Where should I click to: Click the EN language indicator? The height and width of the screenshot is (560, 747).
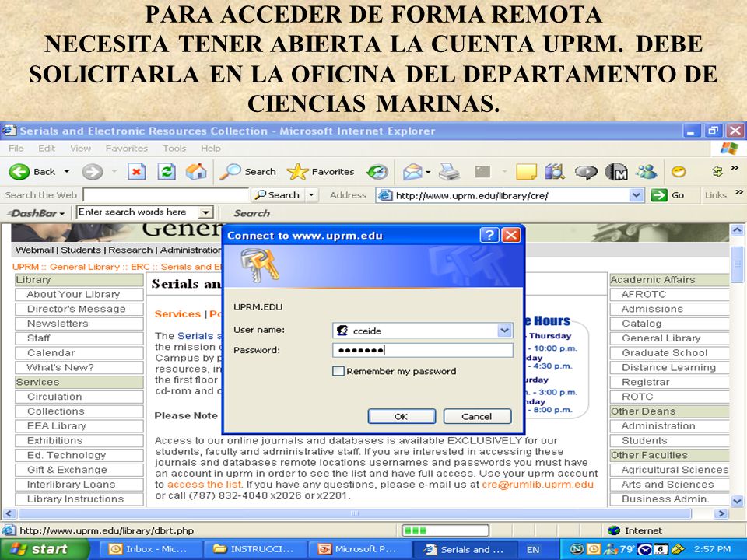(533, 550)
